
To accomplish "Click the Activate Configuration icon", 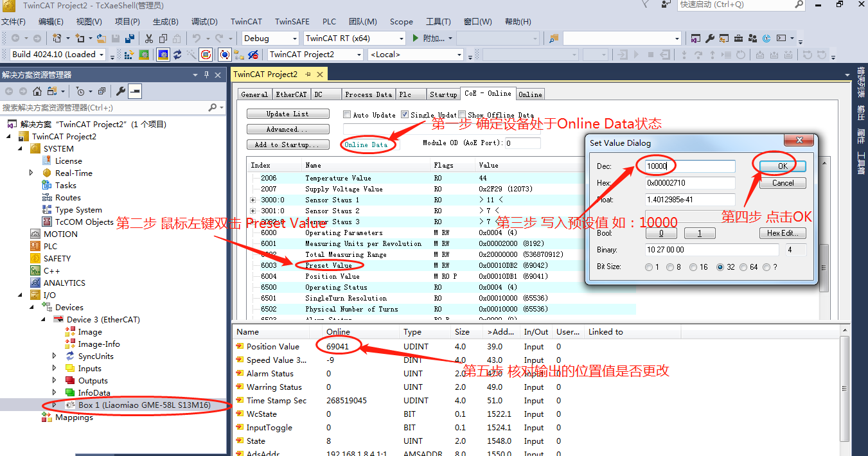I will (128, 55).
